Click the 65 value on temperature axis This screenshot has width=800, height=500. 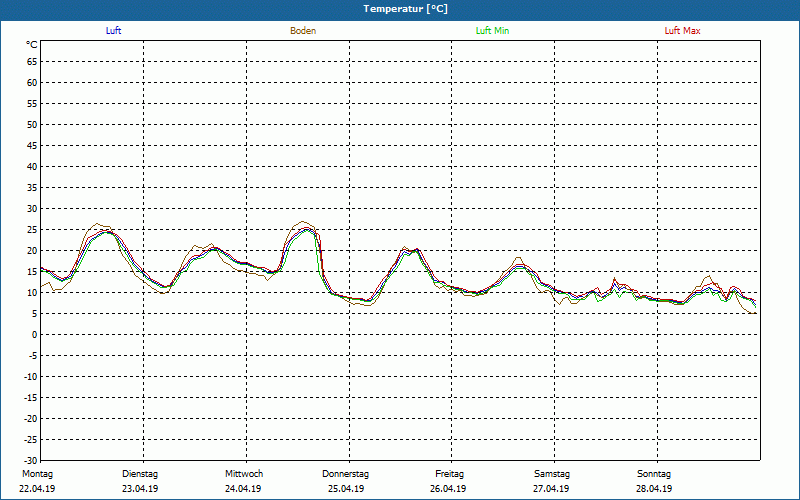point(32,62)
